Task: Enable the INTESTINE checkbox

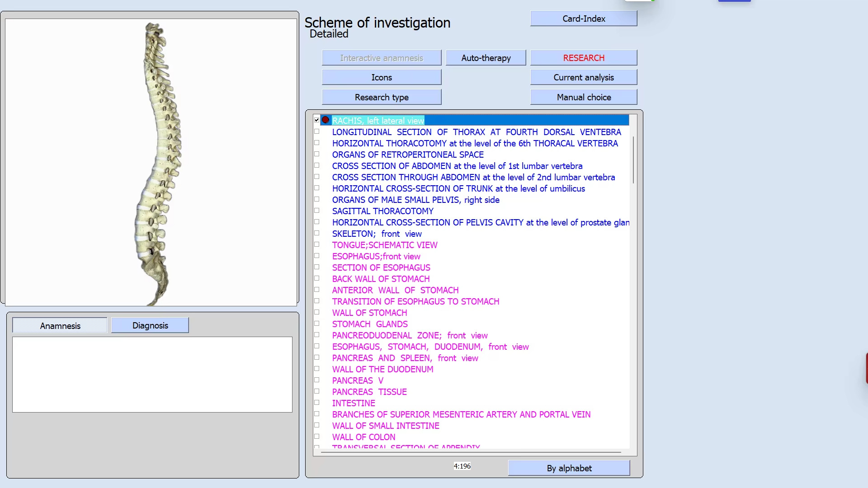Action: pos(317,403)
